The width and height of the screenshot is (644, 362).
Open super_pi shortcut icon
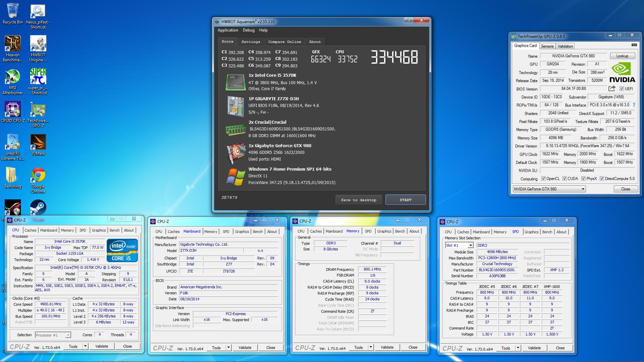(x=38, y=81)
